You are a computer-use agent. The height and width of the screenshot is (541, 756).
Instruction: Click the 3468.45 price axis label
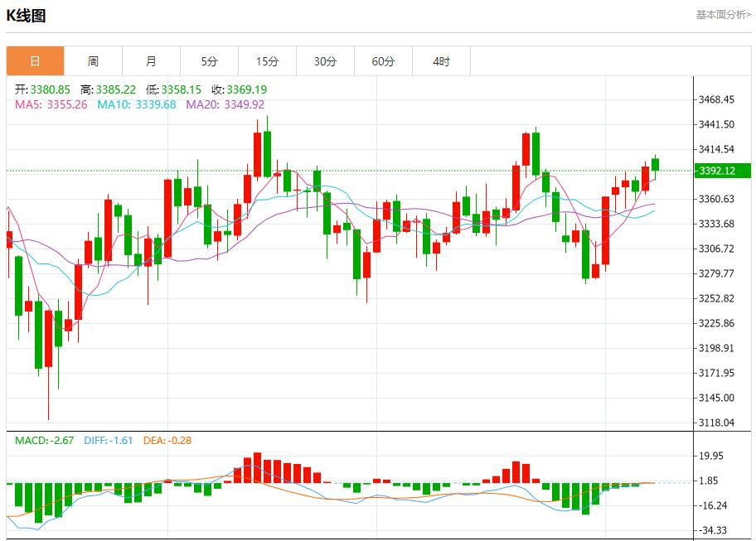pos(718,100)
